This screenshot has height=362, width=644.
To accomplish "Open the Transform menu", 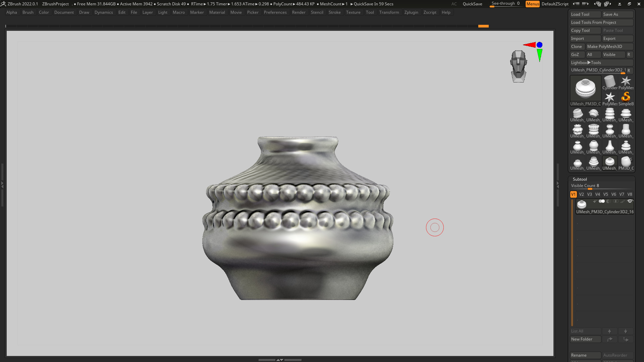I will pos(389,12).
